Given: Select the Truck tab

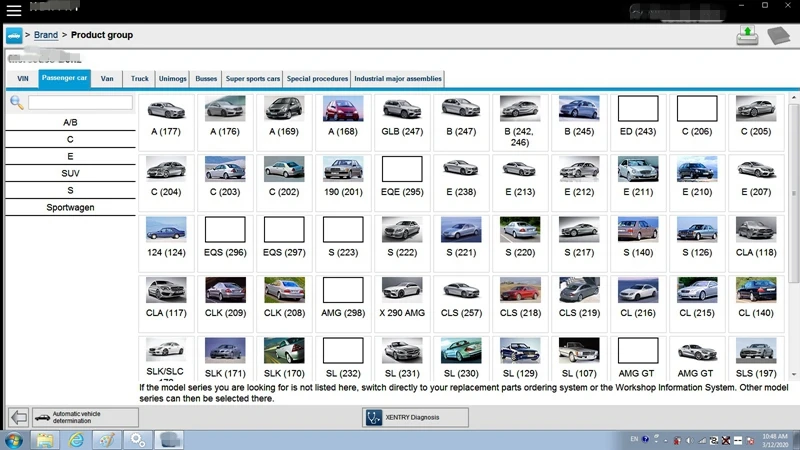Looking at the screenshot, I should (140, 78).
